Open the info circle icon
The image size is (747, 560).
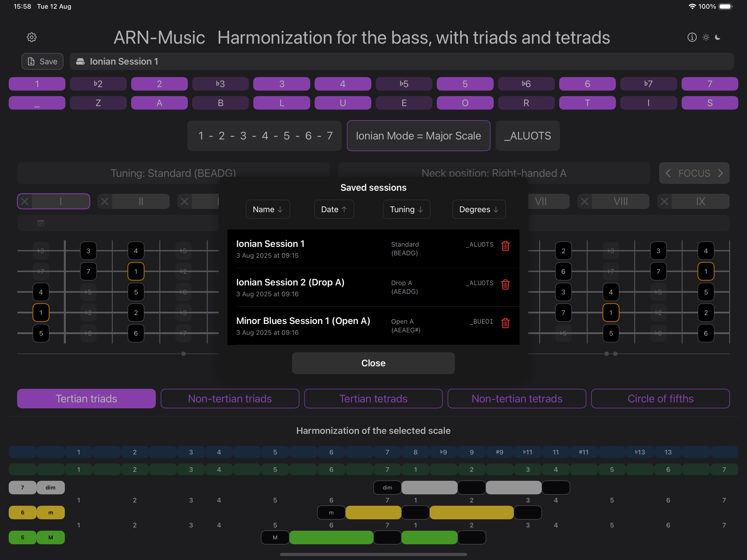(692, 37)
